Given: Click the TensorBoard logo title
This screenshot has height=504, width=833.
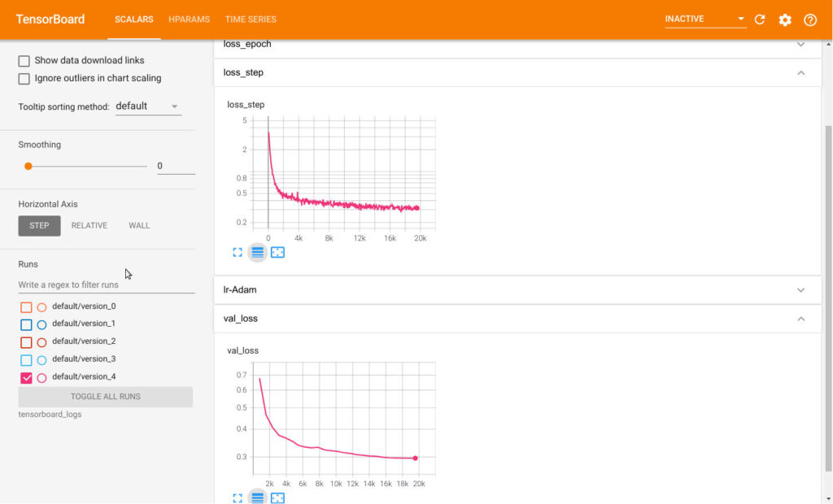Looking at the screenshot, I should point(50,20).
